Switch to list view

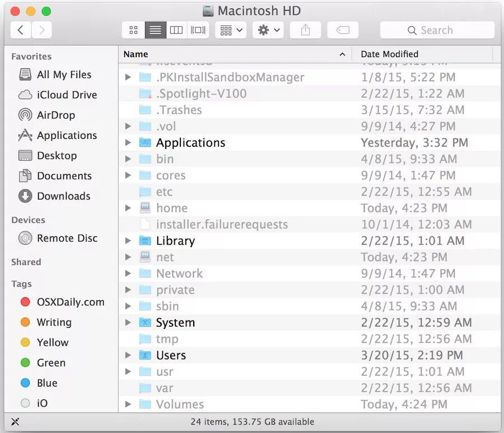[155, 30]
